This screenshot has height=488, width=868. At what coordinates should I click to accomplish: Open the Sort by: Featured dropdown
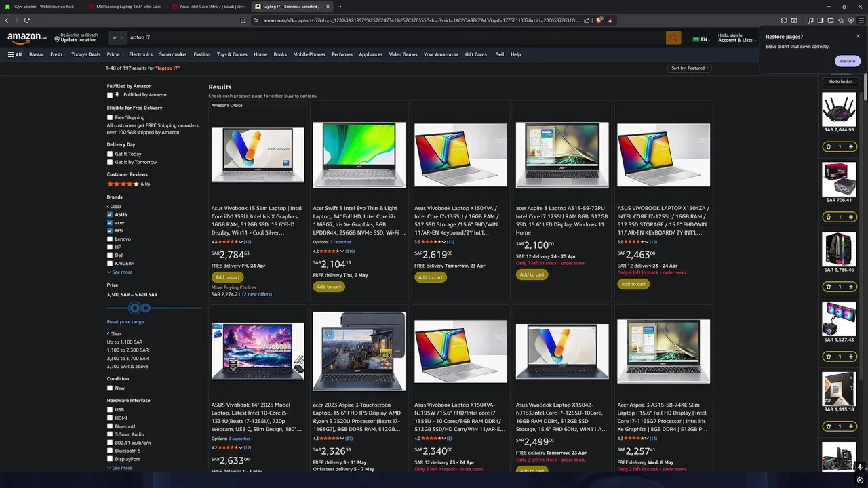coord(690,68)
